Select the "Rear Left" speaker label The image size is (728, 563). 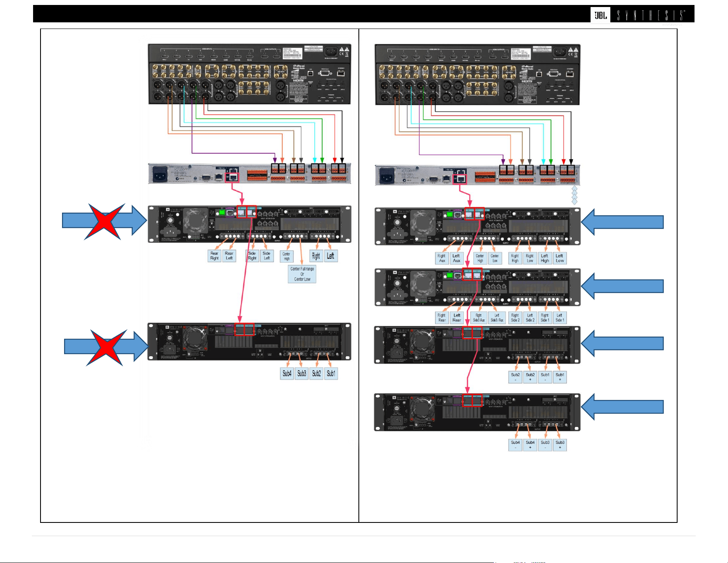click(229, 256)
